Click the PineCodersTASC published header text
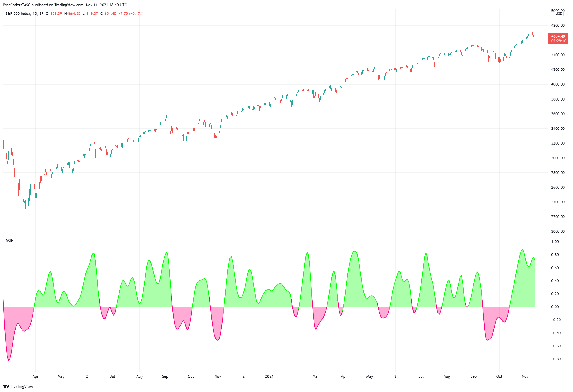Viewport: 573px width, 392px height. (65, 5)
